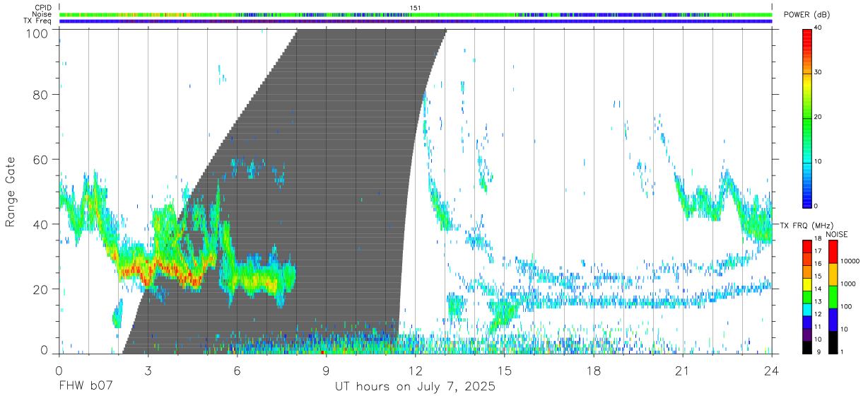Select the CPID value 151
This screenshot has height=401, width=868.
click(415, 8)
